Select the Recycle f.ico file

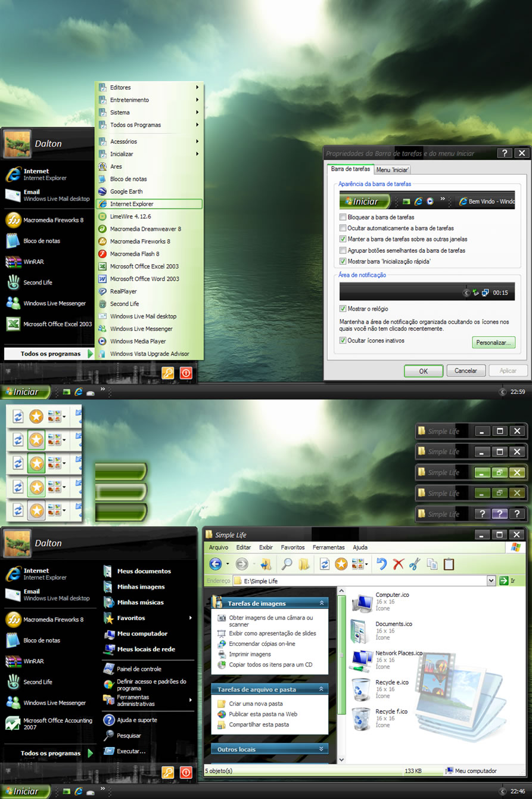click(x=379, y=719)
